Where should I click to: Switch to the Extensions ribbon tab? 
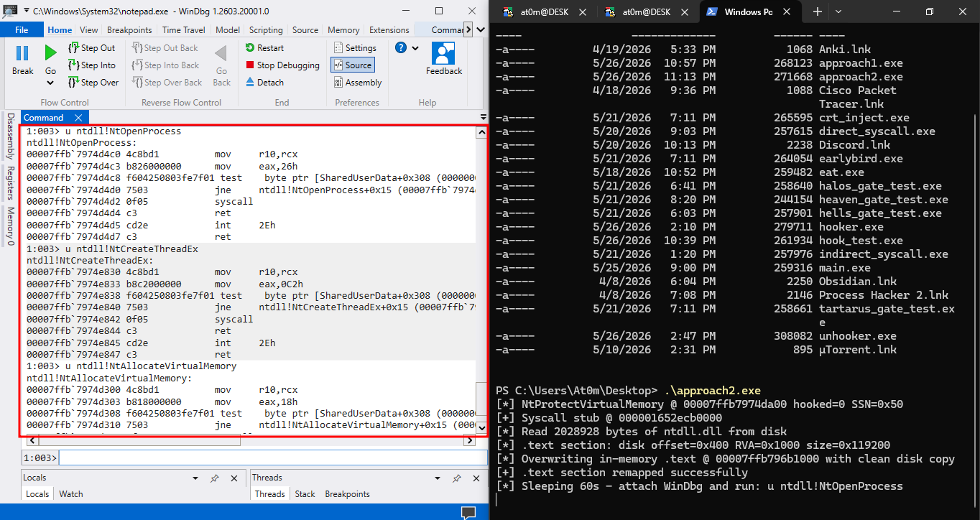[389, 30]
